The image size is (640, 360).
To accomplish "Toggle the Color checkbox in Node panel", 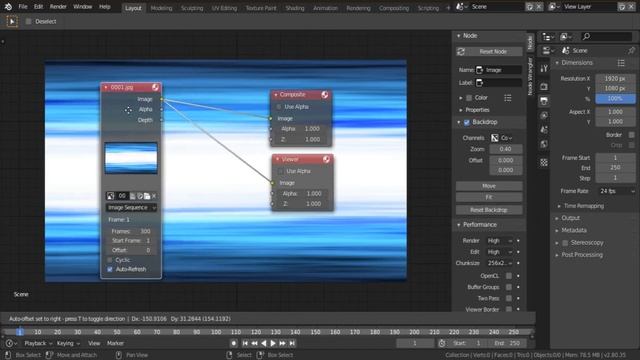I will [x=469, y=98].
